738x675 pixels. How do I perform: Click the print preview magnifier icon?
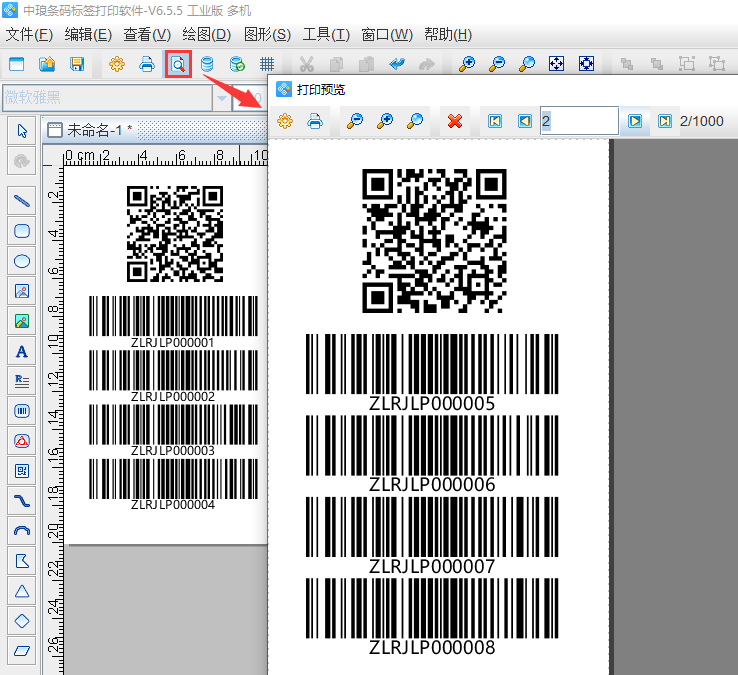click(x=178, y=64)
